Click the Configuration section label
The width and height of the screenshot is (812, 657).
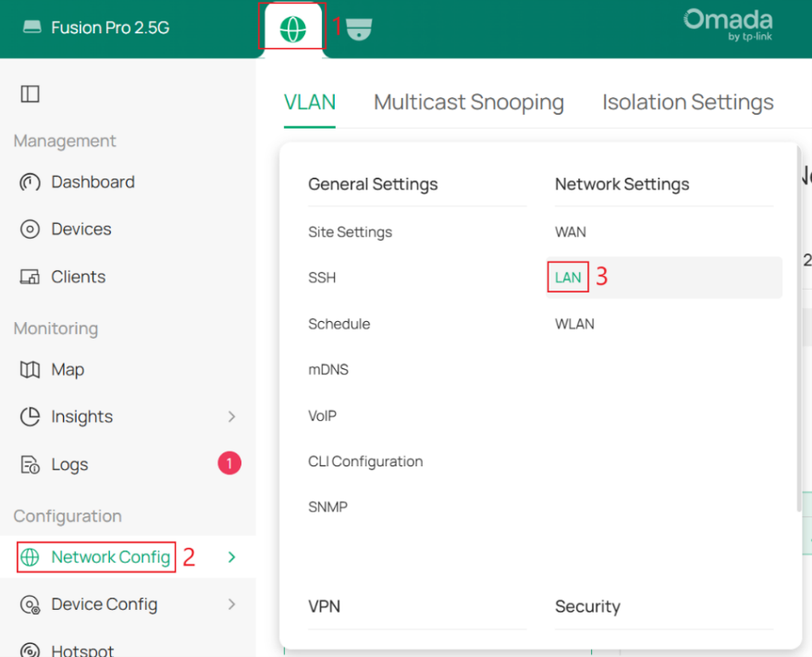coord(68,516)
